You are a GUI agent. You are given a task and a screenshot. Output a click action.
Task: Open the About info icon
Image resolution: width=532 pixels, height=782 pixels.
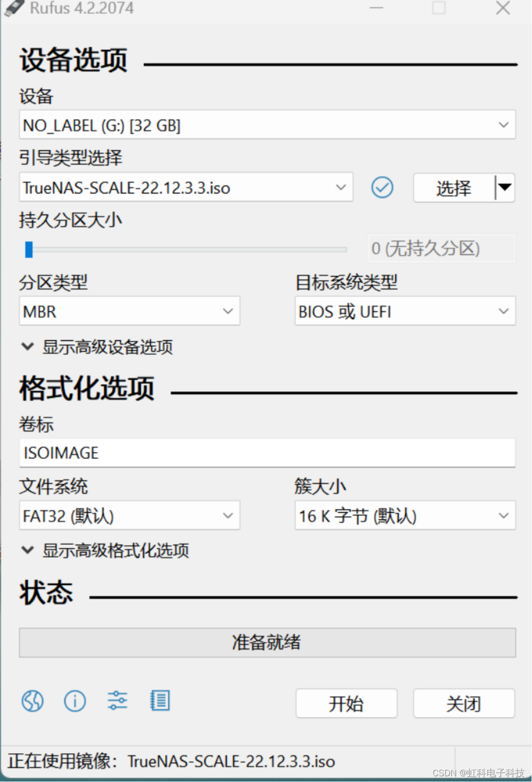(75, 701)
